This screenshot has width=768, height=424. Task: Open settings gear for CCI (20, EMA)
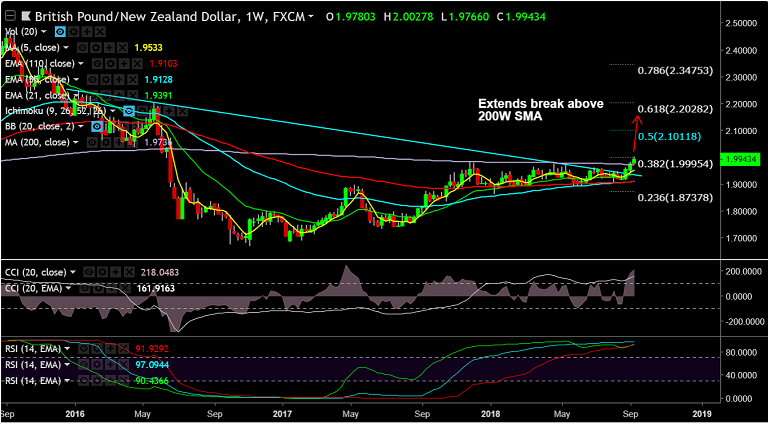pos(98,288)
